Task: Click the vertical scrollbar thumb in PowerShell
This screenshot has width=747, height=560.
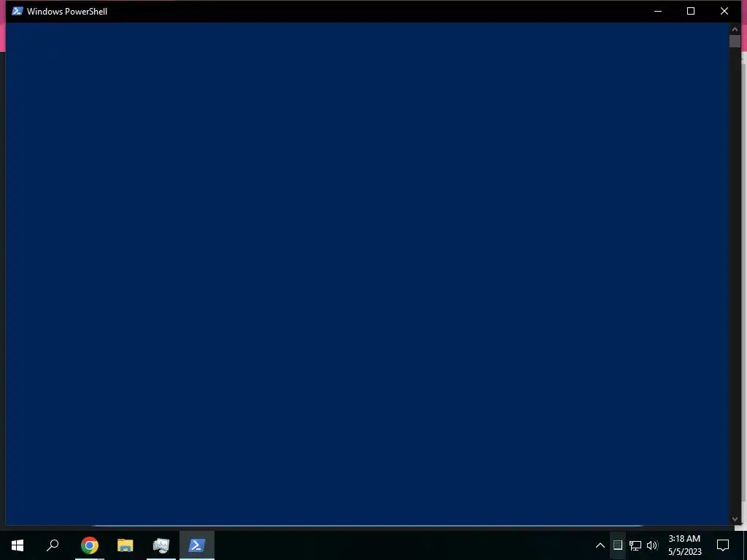Action: (735, 41)
